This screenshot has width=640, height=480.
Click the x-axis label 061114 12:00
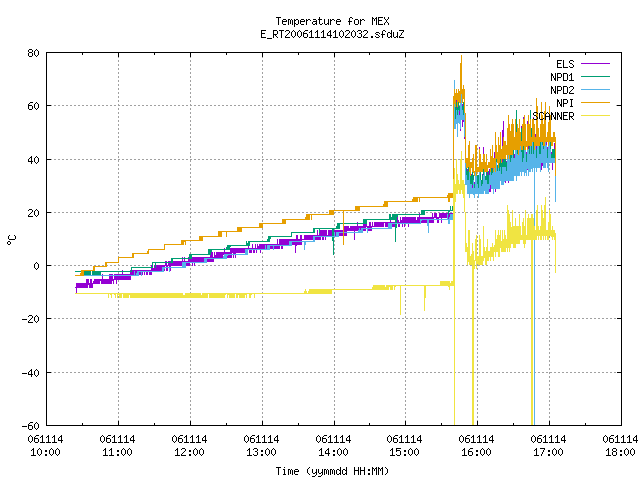[x=189, y=446]
